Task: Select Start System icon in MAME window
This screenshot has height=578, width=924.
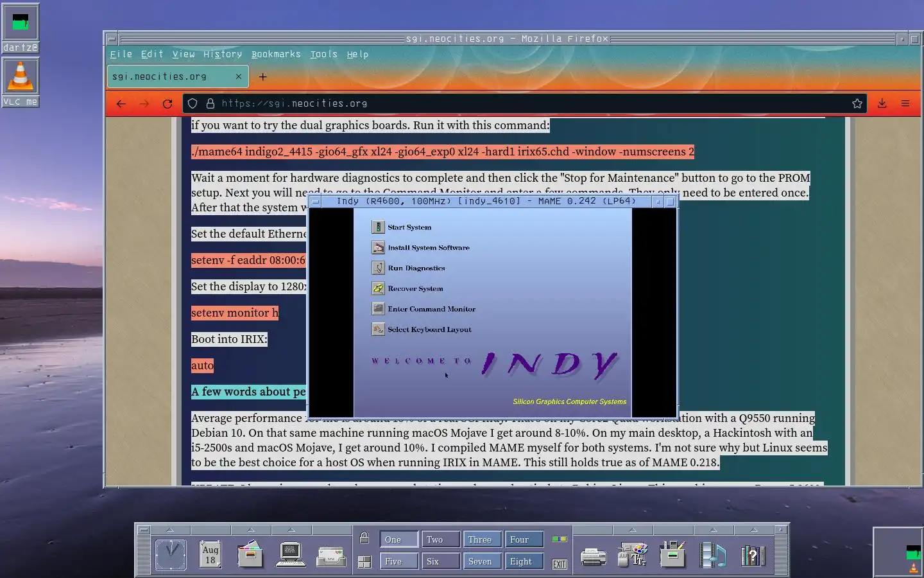Action: pos(378,227)
